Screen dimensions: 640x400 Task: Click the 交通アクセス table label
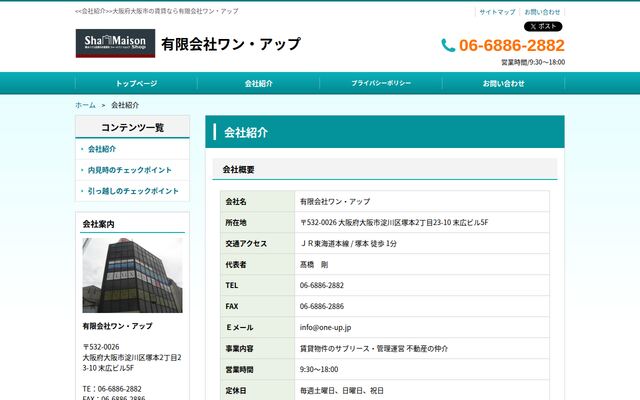coord(246,243)
